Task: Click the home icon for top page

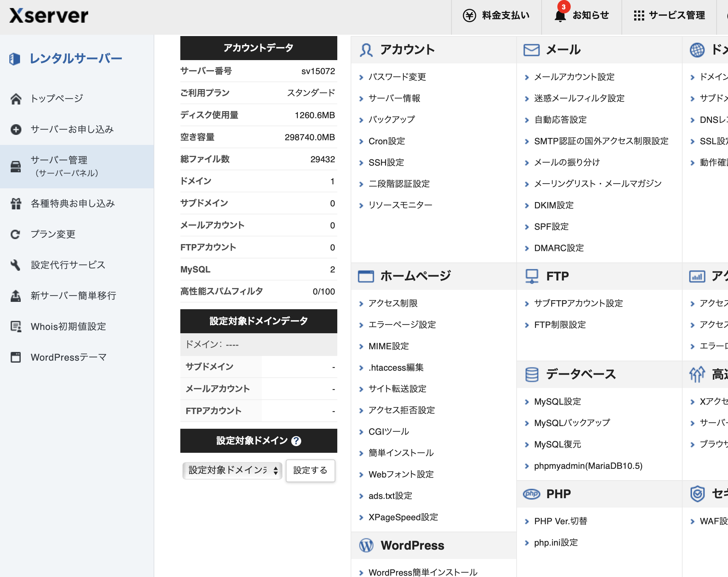Action: click(x=16, y=99)
